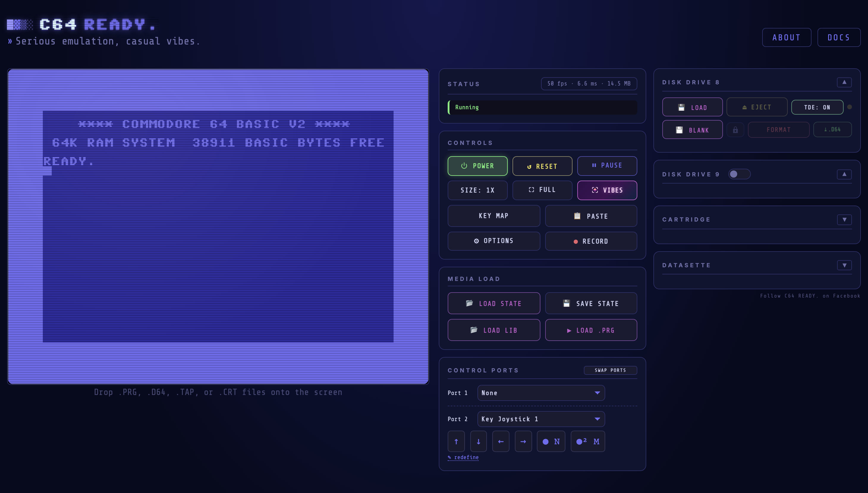Image resolution: width=868 pixels, height=493 pixels.
Task: Click the Disk Drive 8 lock icon
Action: [x=735, y=130]
